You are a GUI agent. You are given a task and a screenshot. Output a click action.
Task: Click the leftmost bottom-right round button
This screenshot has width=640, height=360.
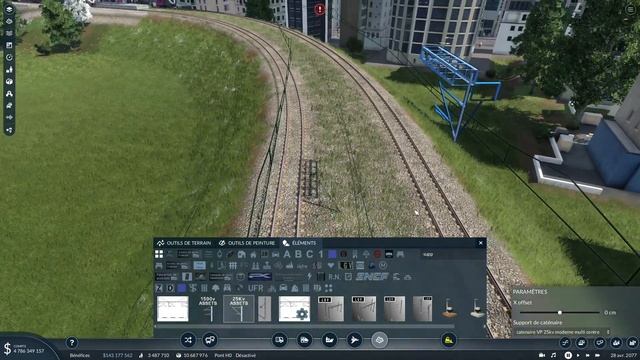565,342
